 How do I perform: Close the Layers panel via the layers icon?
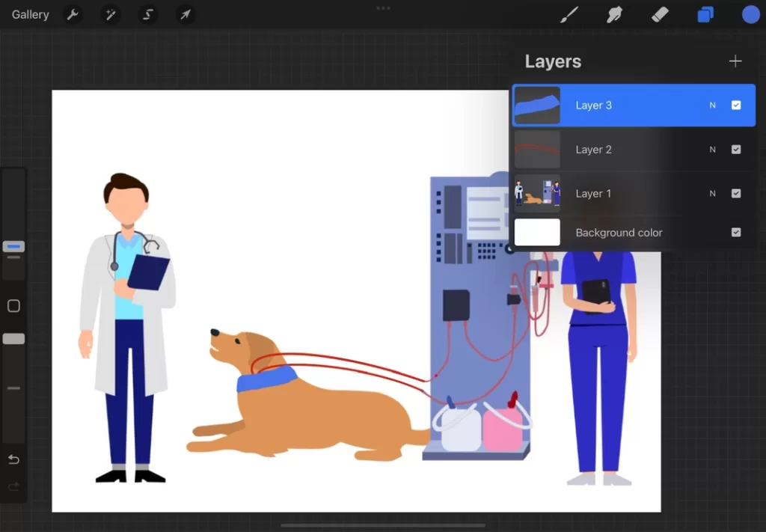point(705,15)
